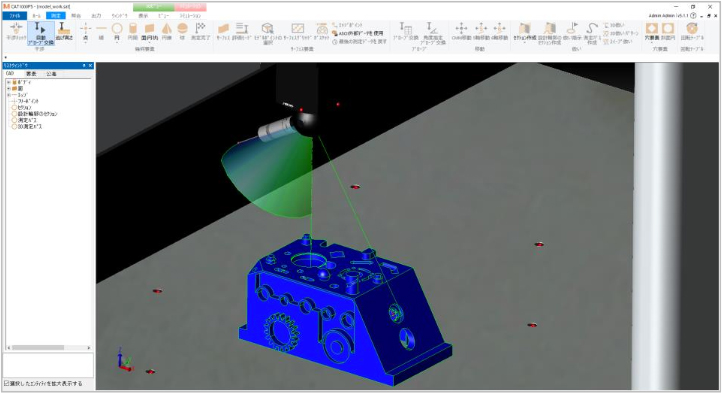Toggle the pink simulation mode button
The height and width of the screenshot is (393, 722).
click(190, 7)
